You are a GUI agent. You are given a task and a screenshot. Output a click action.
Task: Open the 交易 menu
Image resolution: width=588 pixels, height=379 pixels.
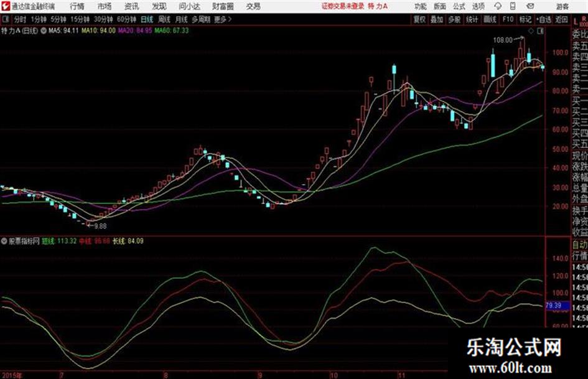[x=253, y=6]
